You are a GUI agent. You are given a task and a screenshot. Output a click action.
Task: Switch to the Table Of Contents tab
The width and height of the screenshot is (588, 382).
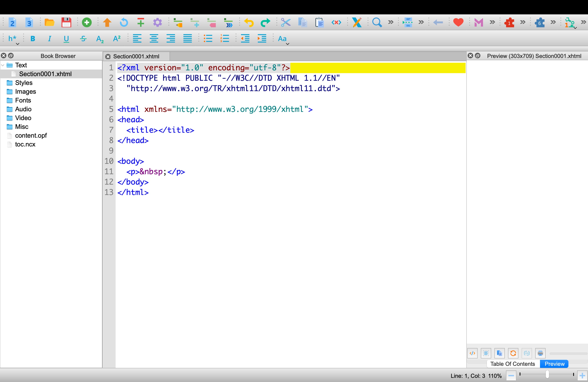coord(512,364)
